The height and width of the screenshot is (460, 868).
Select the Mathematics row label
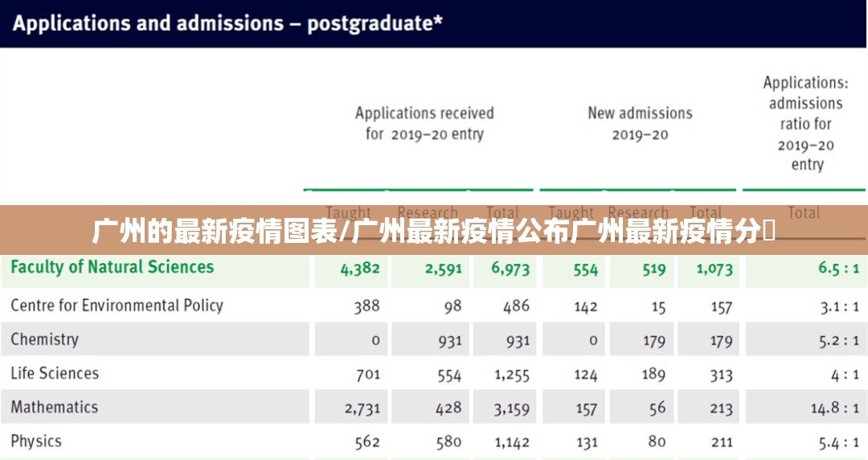(55, 407)
